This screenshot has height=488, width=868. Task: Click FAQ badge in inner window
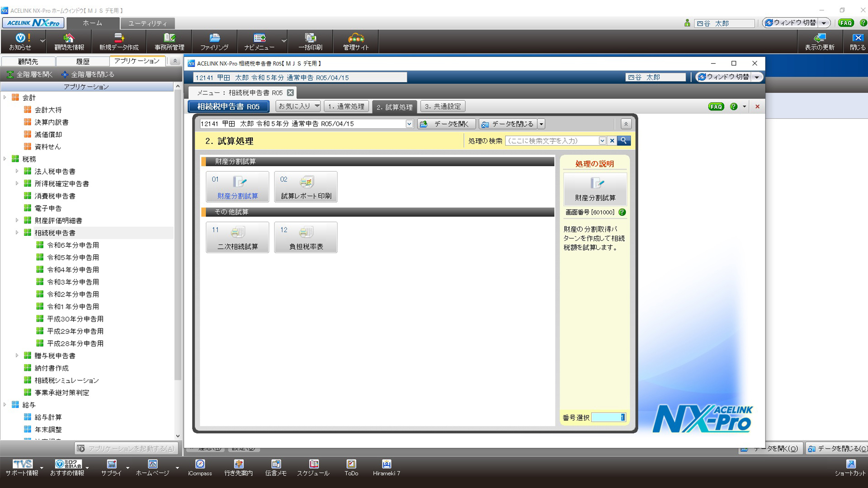coord(716,107)
